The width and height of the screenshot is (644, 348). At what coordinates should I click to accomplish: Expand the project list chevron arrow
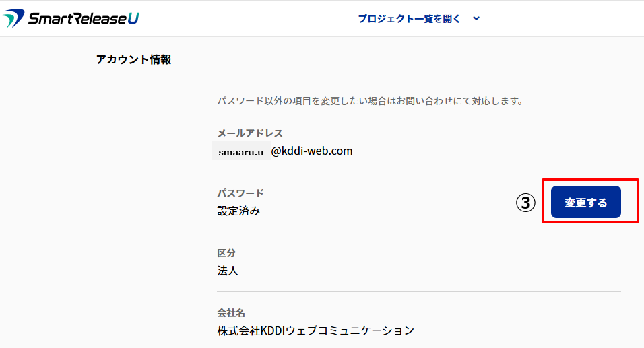476,19
